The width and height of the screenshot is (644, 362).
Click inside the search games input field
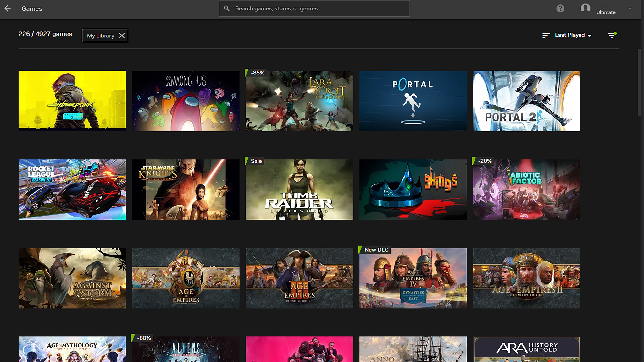point(314,8)
